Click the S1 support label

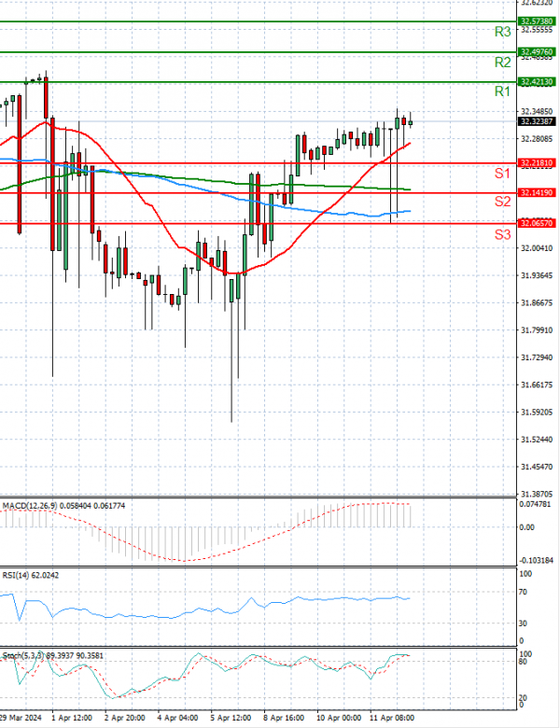click(x=502, y=174)
